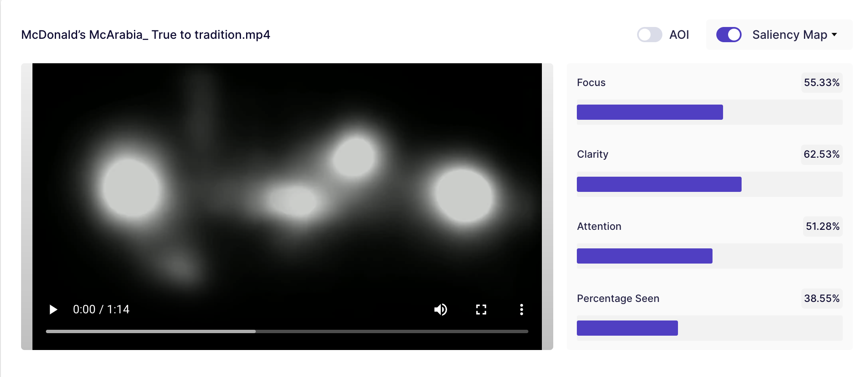Open the Saliency Map dropdown arrow
Viewport: 868px width, 377px height.
(834, 35)
